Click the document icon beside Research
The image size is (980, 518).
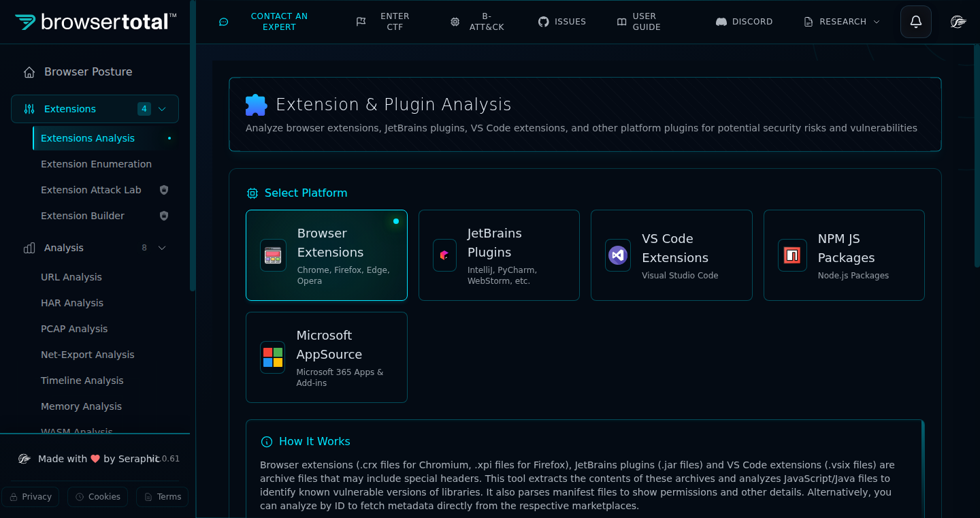(x=808, y=22)
